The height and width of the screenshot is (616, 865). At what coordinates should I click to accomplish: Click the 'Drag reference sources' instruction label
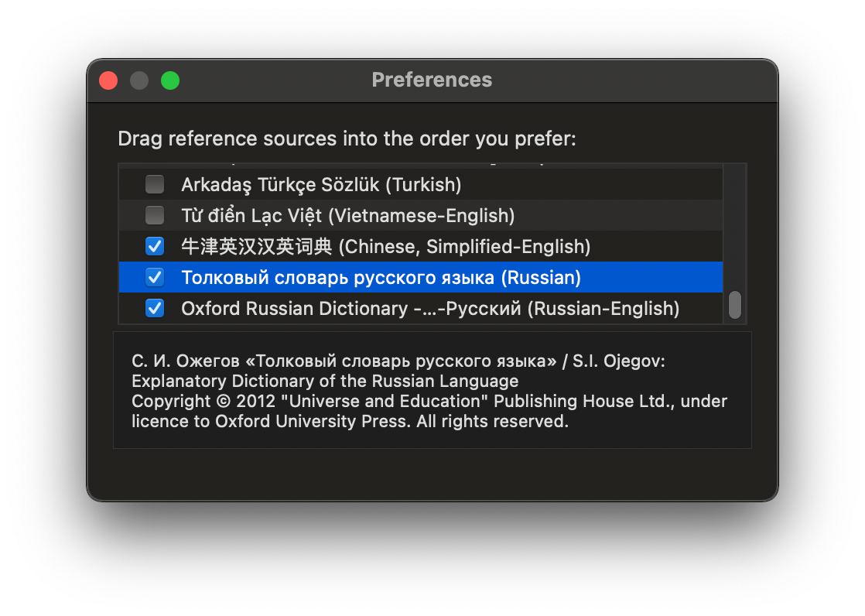click(x=347, y=139)
